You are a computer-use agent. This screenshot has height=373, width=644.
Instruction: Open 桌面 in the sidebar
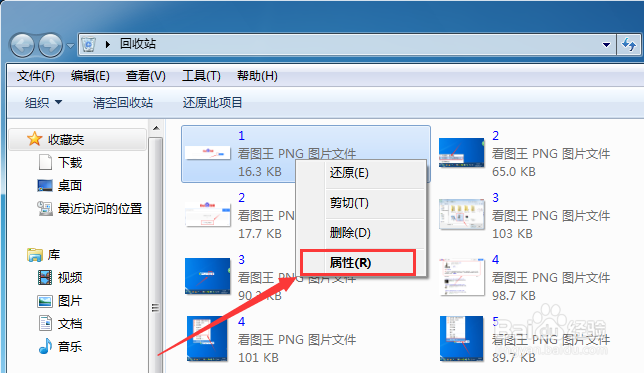[70, 186]
